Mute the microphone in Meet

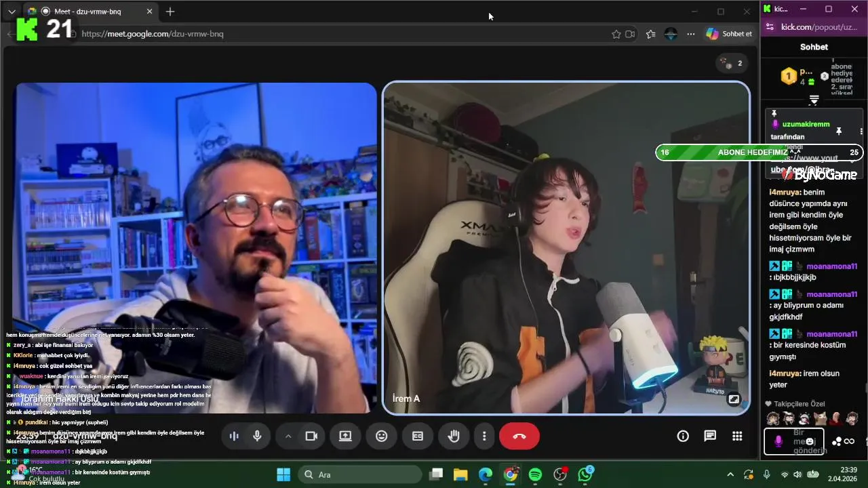point(257,436)
